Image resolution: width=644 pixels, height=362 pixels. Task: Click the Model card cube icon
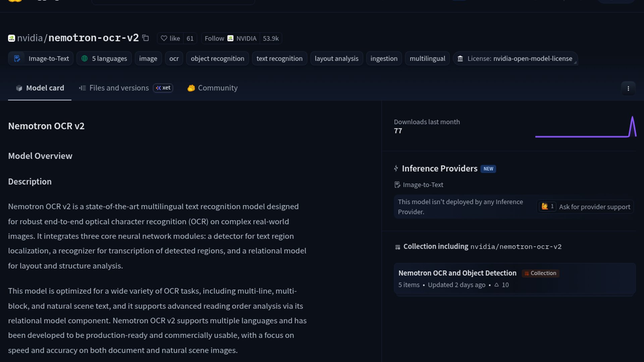click(19, 88)
